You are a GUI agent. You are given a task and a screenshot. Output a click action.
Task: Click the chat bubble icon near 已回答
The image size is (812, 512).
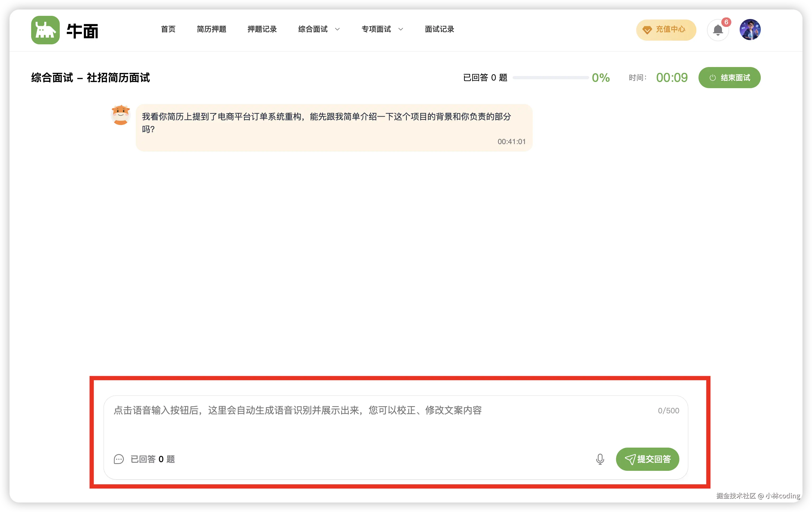pyautogui.click(x=119, y=459)
